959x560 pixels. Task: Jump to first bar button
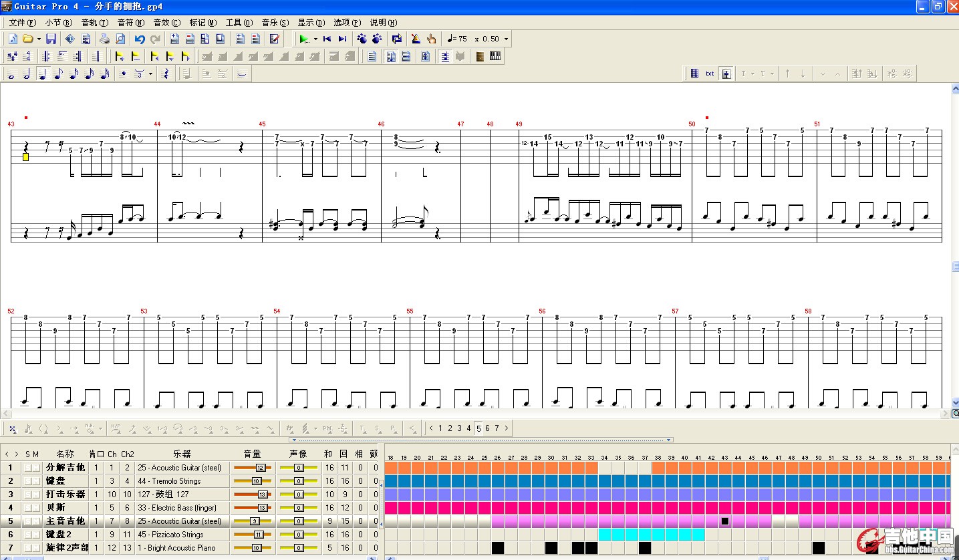coord(327,39)
